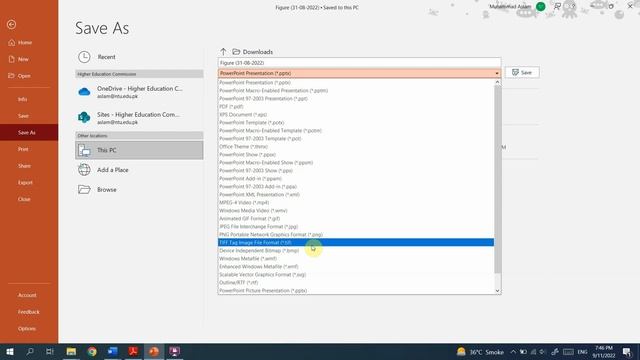Close the presentation via sidebar Close
The height and width of the screenshot is (360, 640).
coord(24,199)
